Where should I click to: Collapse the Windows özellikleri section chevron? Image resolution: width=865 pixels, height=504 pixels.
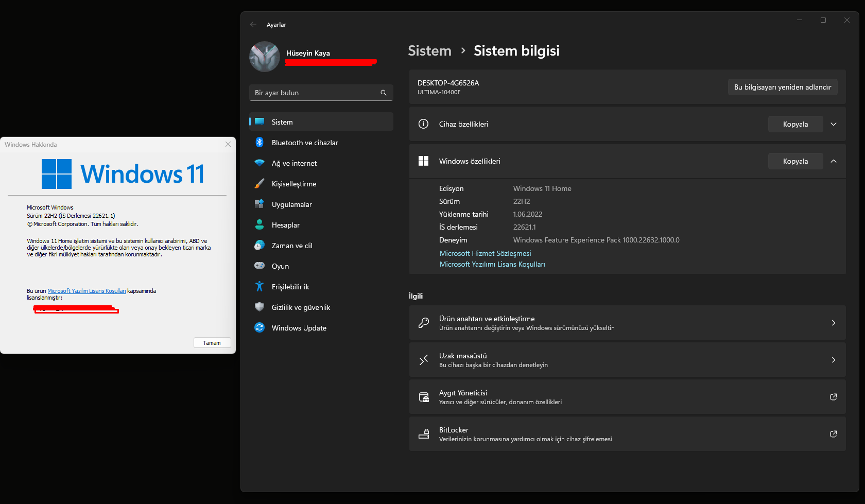834,161
